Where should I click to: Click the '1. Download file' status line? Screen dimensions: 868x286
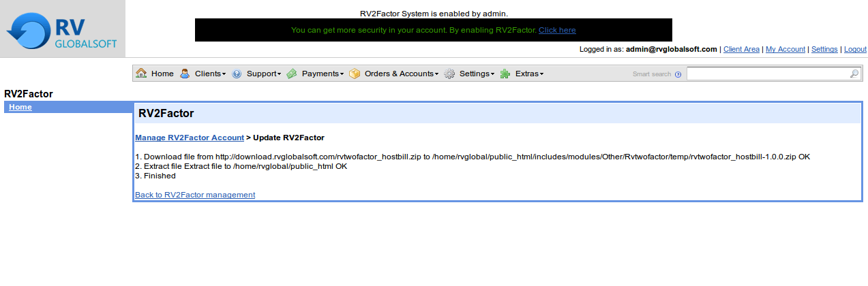[473, 157]
